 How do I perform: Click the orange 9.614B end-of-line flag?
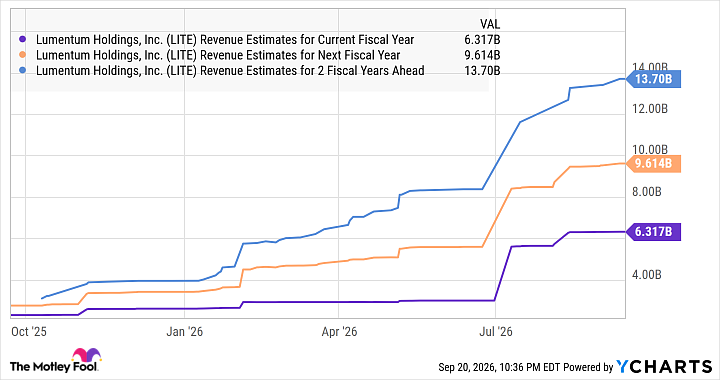click(x=653, y=163)
